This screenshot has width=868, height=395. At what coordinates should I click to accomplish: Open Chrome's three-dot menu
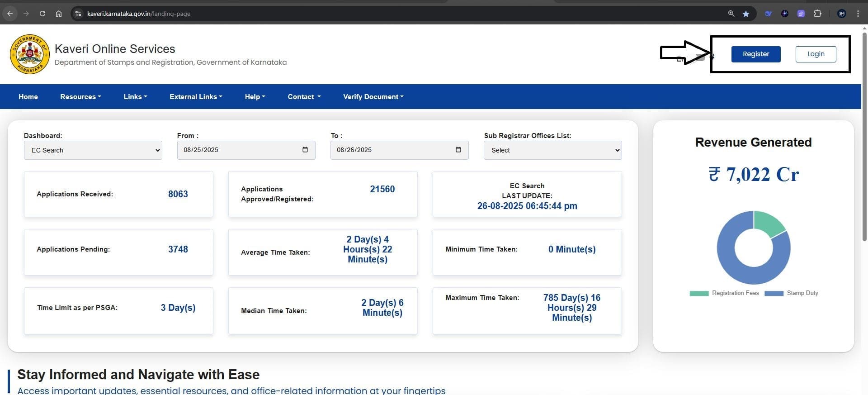pyautogui.click(x=858, y=14)
